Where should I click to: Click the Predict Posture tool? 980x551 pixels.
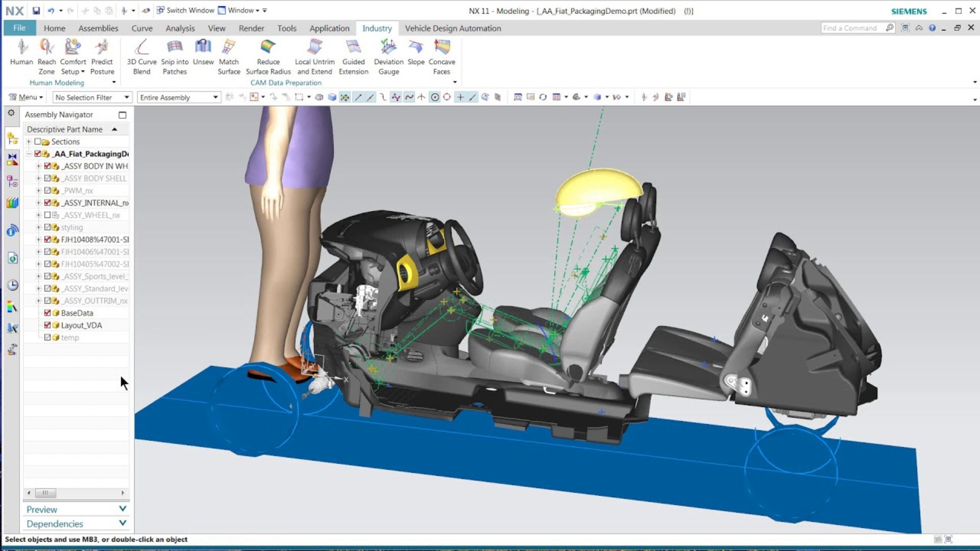pos(102,57)
